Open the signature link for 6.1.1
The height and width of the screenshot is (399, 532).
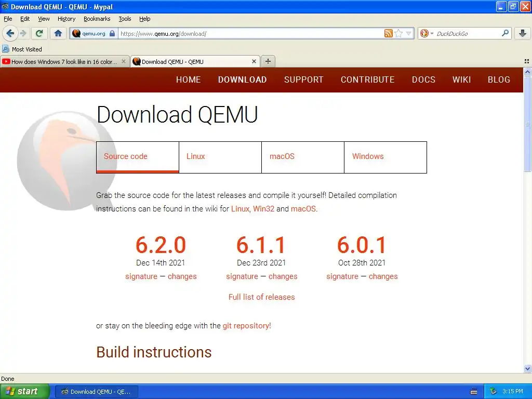pos(242,276)
